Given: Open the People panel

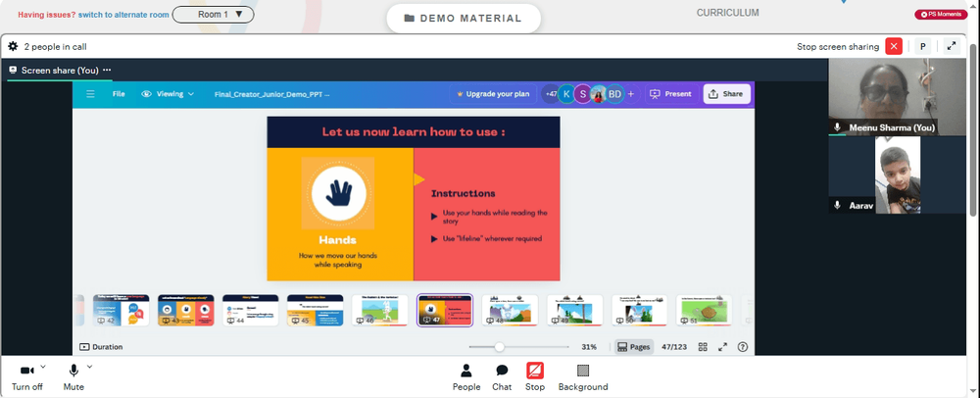Looking at the screenshot, I should tap(466, 377).
